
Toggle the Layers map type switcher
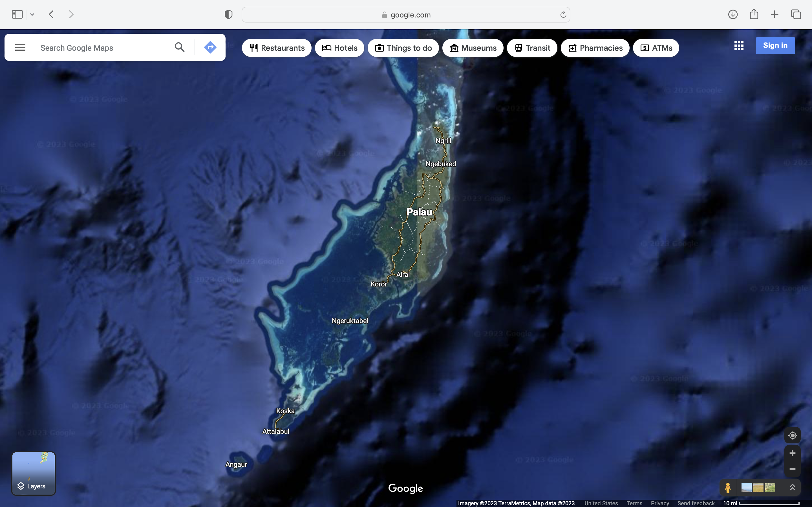click(x=34, y=473)
